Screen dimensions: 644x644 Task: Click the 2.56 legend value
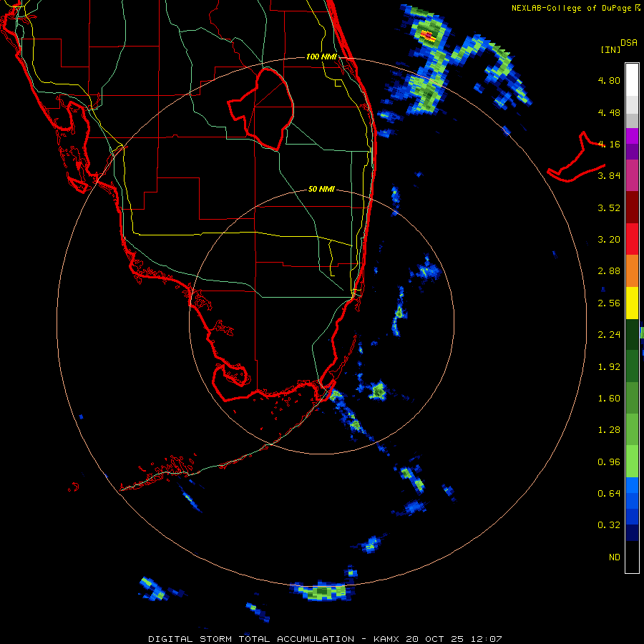click(609, 303)
